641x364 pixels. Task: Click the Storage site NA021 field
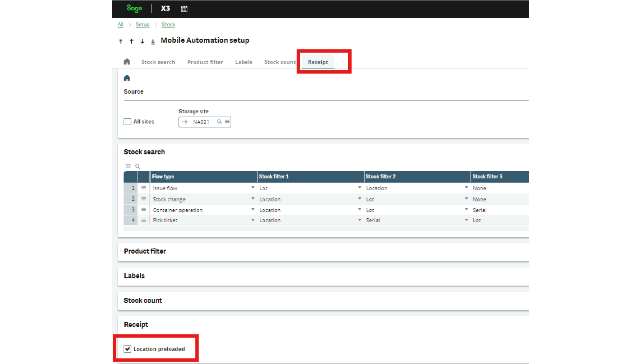point(205,122)
